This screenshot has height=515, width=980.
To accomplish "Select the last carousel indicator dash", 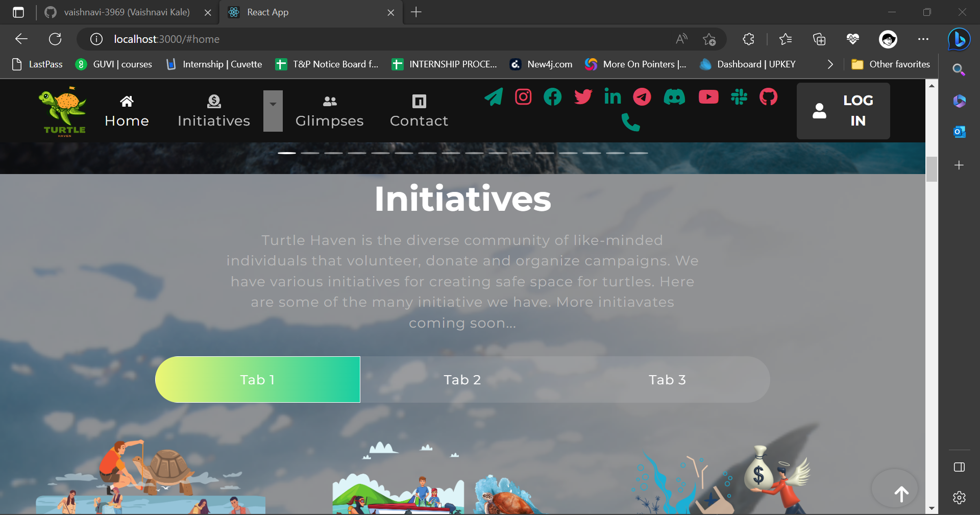I will coord(639,153).
